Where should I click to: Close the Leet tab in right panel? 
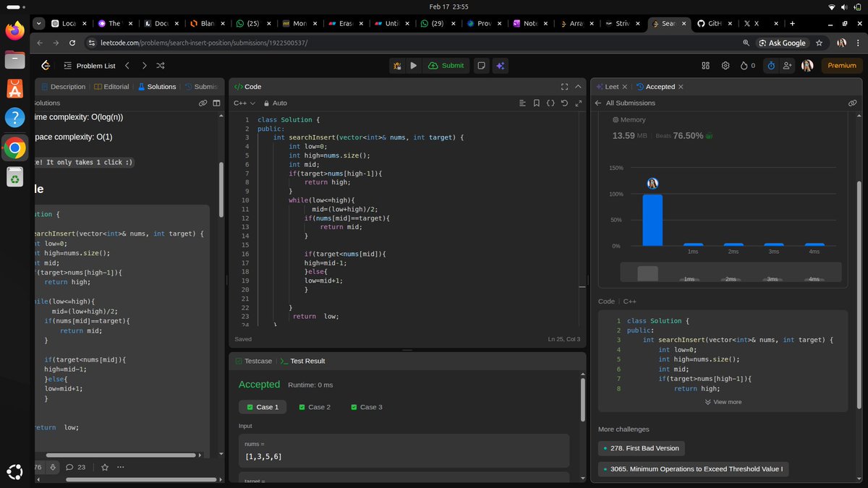coord(625,87)
